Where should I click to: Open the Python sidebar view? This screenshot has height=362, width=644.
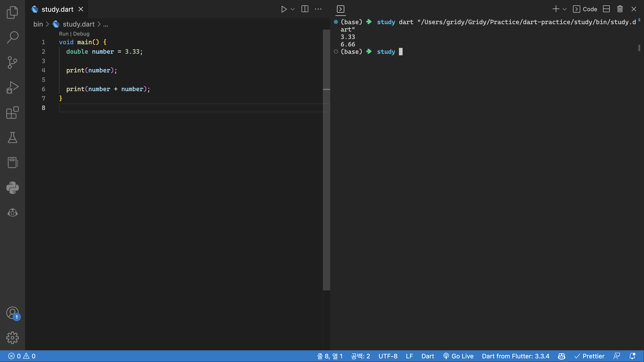coord(12,188)
